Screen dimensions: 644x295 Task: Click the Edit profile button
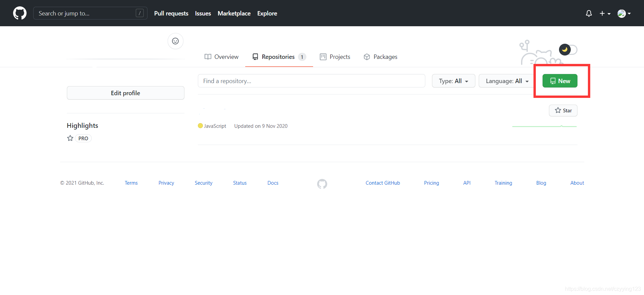[x=126, y=93]
